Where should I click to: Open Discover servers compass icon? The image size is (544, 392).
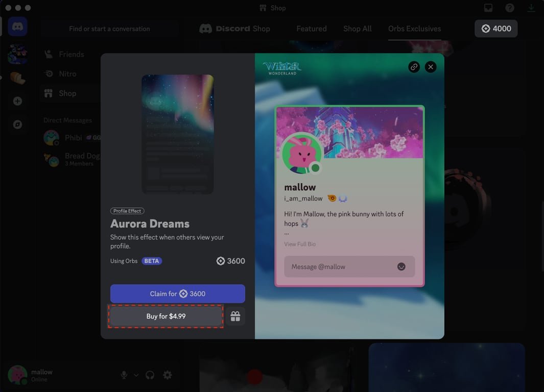[x=18, y=125]
